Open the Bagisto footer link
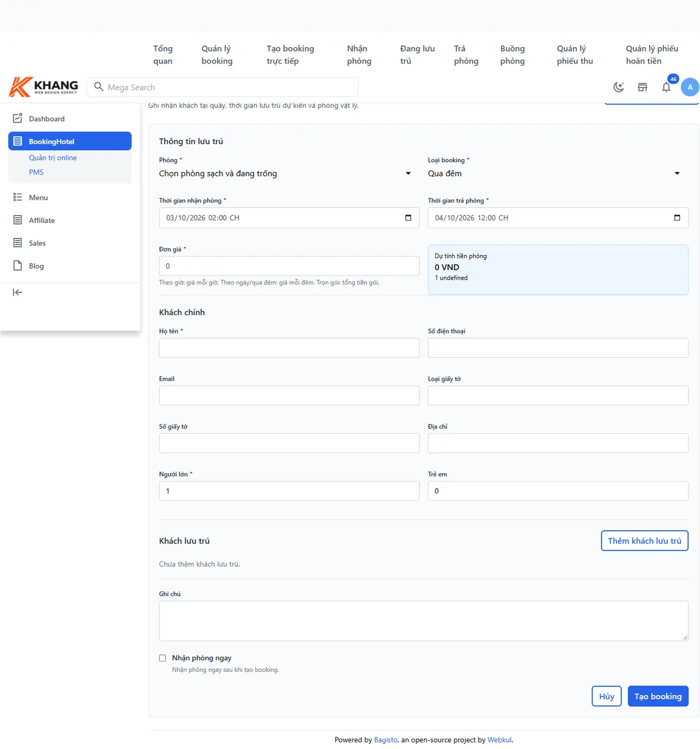Viewport: 700px width, 749px height. [386, 740]
